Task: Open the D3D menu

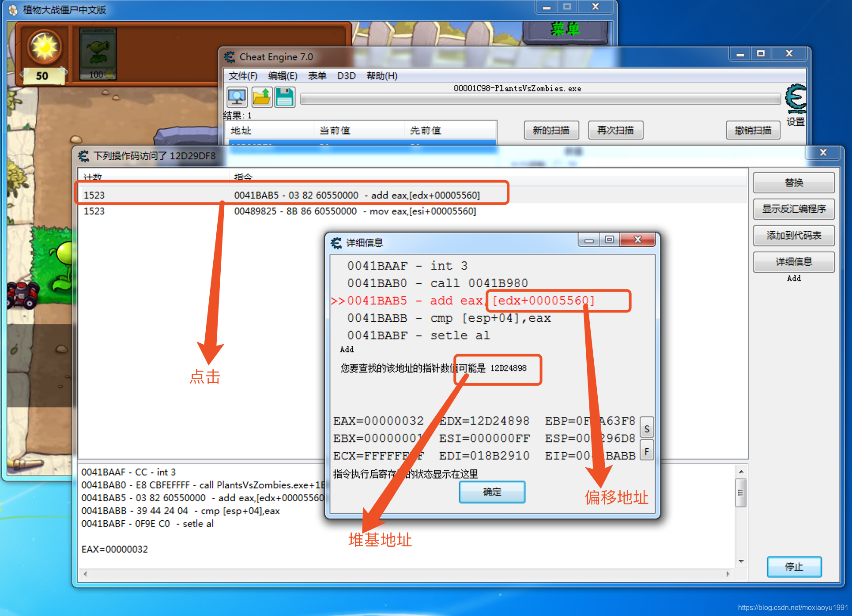Action: pos(347,76)
